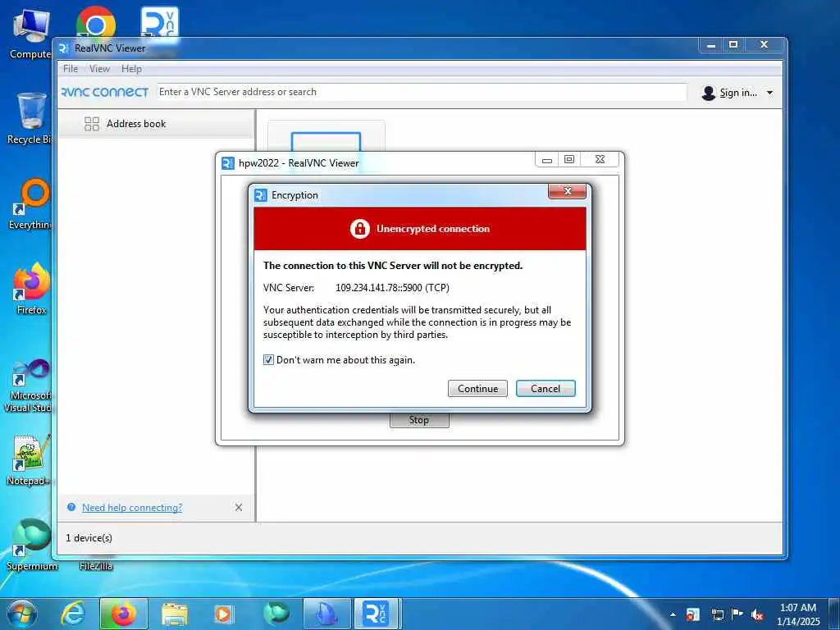Open Windows Media Player on the taskbar
Viewport: 840px width, 630px height.
[223, 614]
